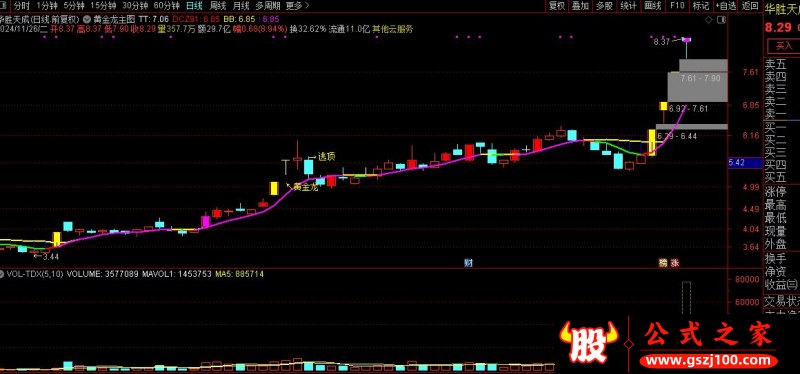Viewport: 800px width, 374px height.
Task: Click 返回 to go back
Action: click(x=749, y=6)
